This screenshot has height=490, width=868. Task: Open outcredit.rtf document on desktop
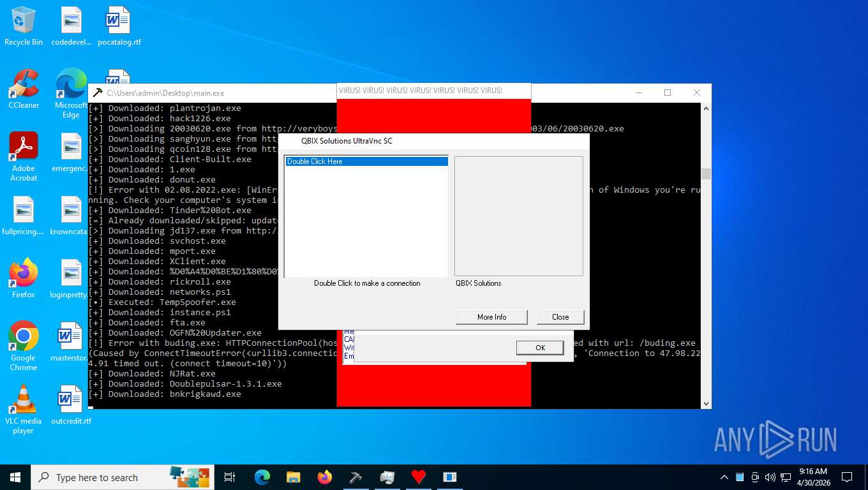pyautogui.click(x=71, y=405)
